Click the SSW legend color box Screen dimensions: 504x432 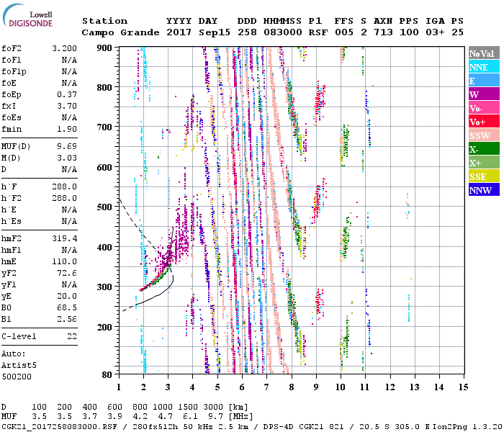tap(482, 135)
